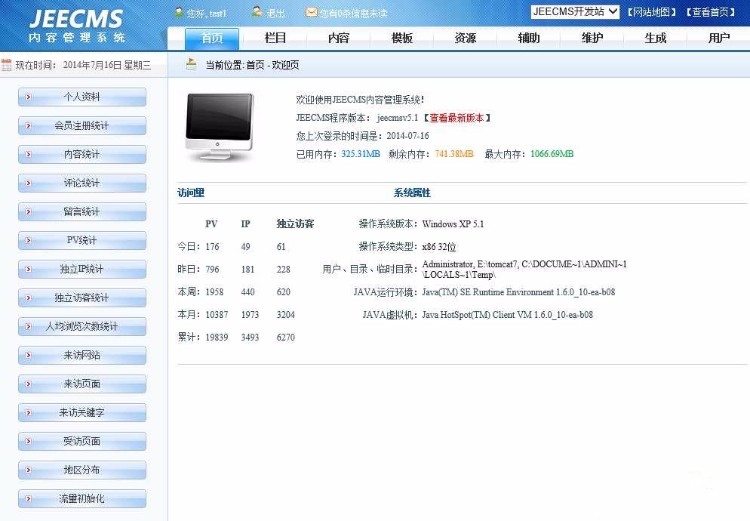
Task: Click cumulative PV value 19839
Action: (217, 338)
